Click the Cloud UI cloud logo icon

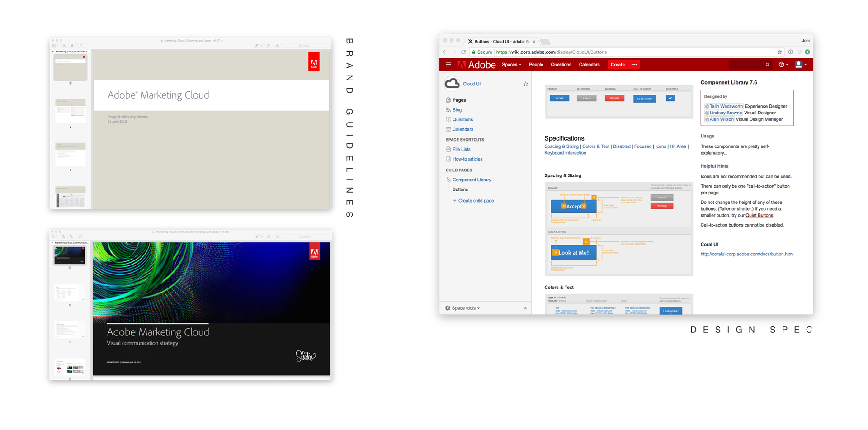point(452,84)
